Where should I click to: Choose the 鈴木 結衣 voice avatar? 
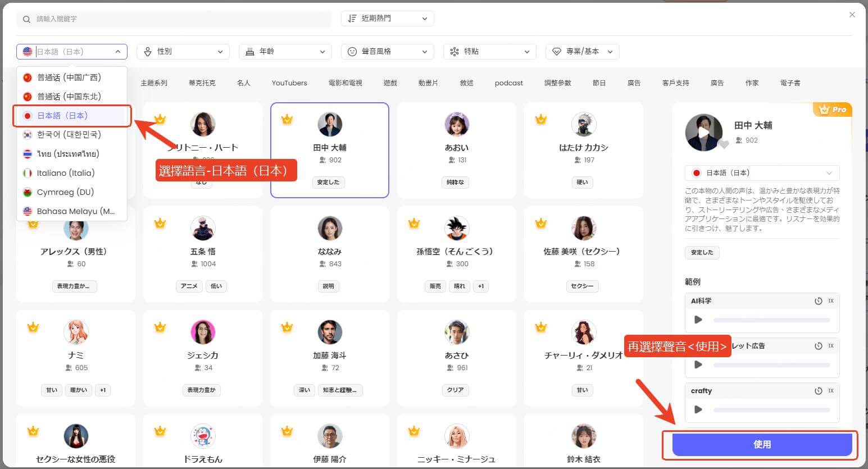click(584, 436)
